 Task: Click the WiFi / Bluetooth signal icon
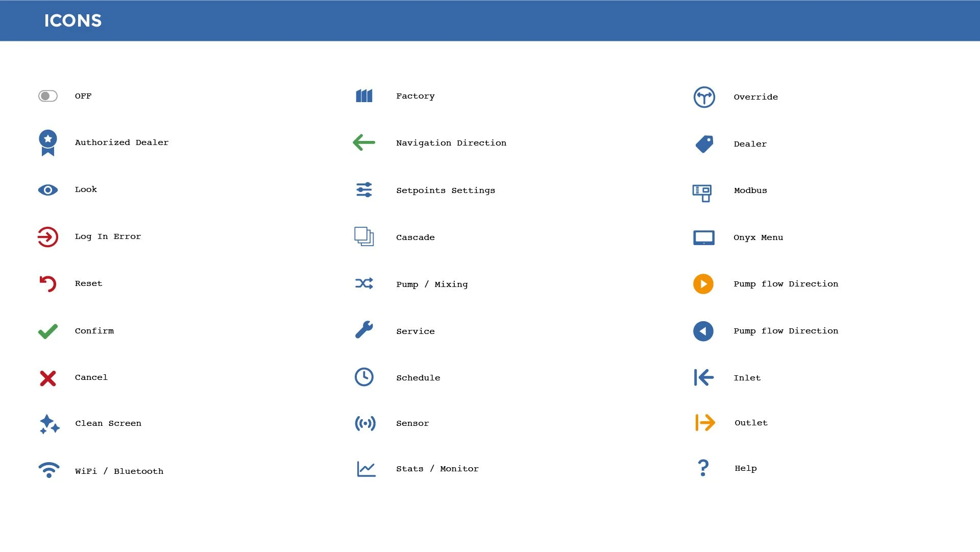coord(49,470)
